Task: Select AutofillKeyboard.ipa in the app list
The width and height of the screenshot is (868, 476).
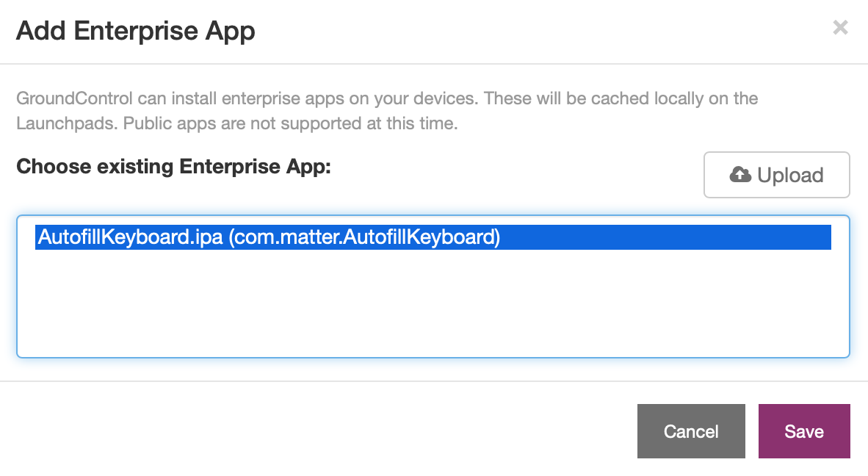Action: click(x=433, y=237)
